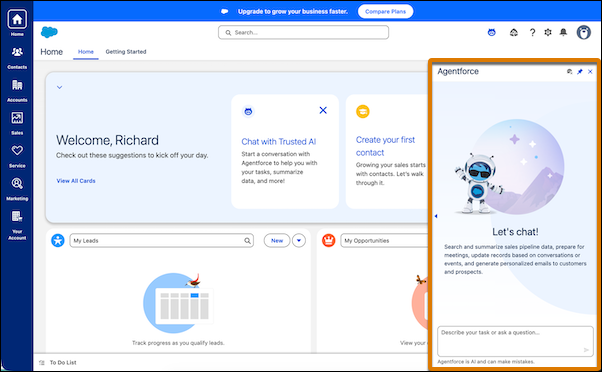Open Accounts in the left sidebar
602x372 pixels.
tap(17, 91)
